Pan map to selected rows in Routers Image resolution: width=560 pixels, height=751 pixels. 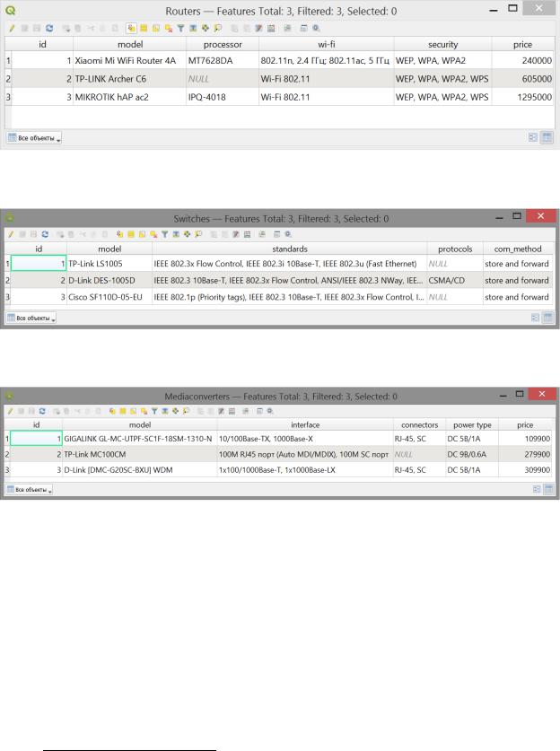[x=206, y=28]
